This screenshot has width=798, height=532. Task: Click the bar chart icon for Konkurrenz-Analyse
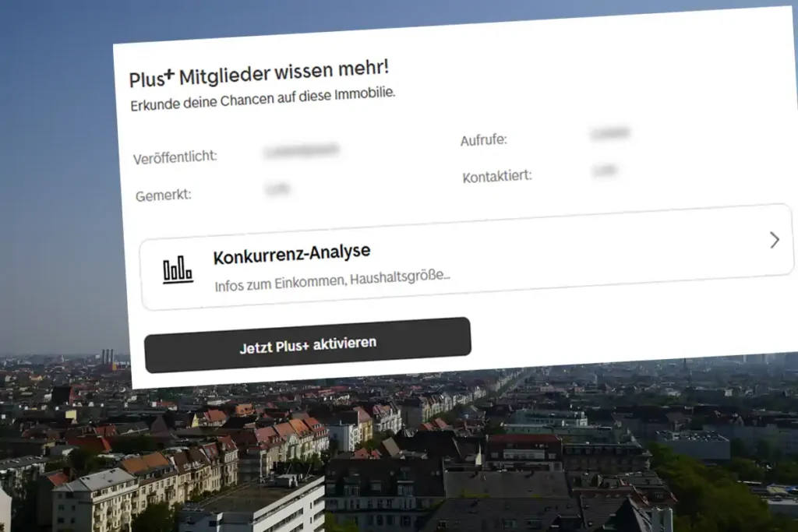(178, 270)
